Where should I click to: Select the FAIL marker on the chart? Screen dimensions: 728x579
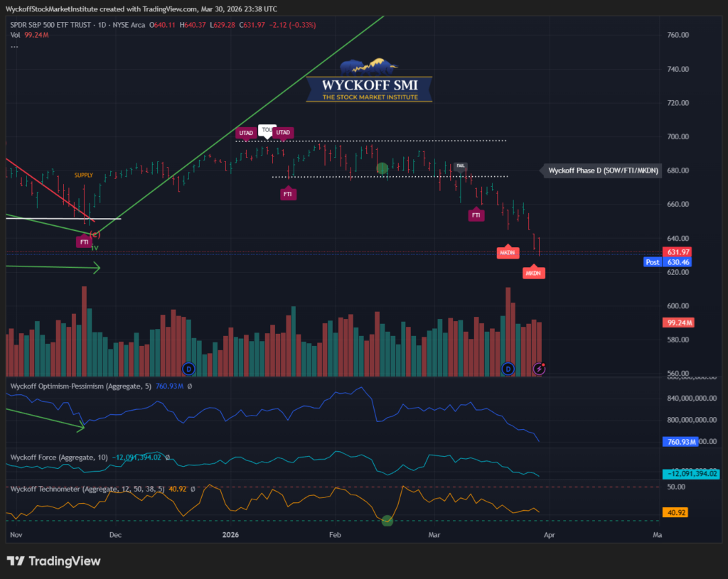click(461, 166)
